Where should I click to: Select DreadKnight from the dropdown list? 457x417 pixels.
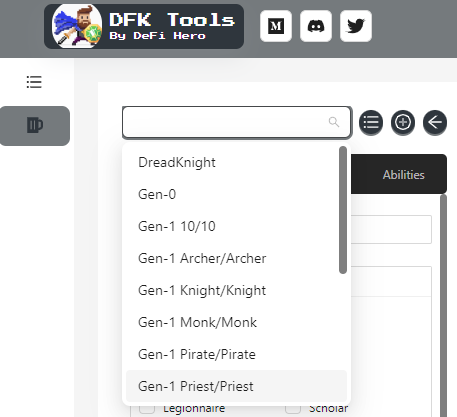coord(236,162)
